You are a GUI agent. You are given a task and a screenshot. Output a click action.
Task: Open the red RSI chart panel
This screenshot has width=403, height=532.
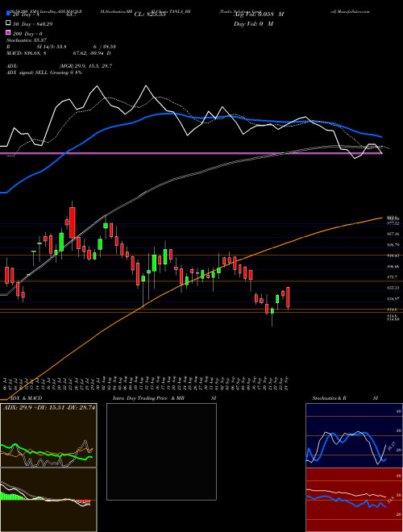click(354, 500)
